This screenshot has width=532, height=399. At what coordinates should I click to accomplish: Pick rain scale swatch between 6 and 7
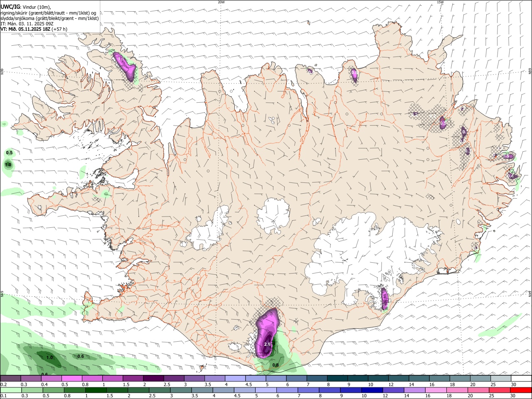point(288,390)
